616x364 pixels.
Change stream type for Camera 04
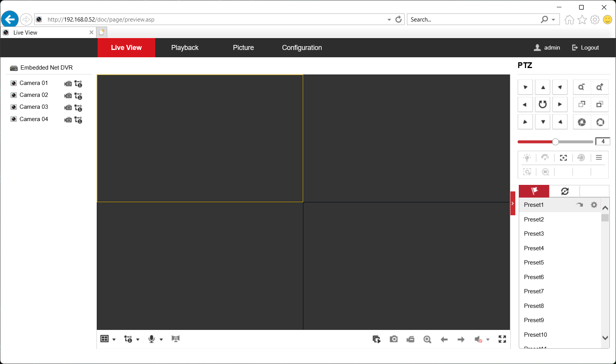[x=78, y=120]
